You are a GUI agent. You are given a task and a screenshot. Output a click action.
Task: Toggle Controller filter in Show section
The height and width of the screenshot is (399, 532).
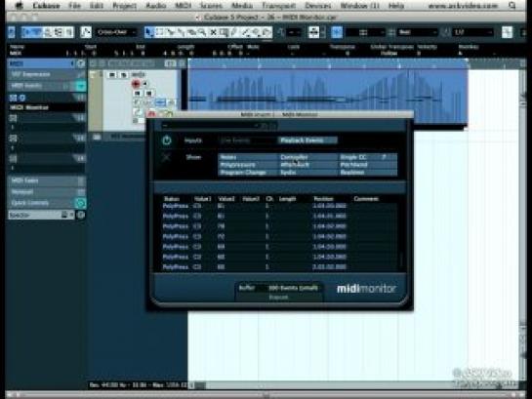(308, 157)
